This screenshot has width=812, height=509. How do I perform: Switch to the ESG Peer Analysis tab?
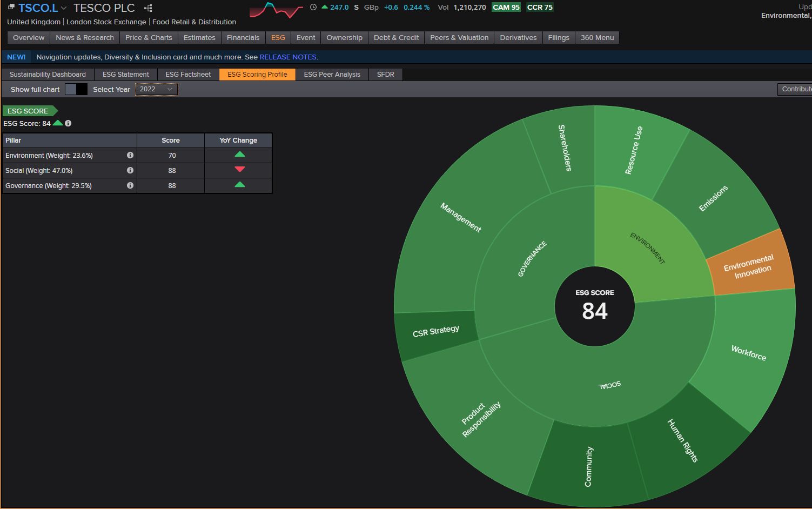tap(332, 75)
